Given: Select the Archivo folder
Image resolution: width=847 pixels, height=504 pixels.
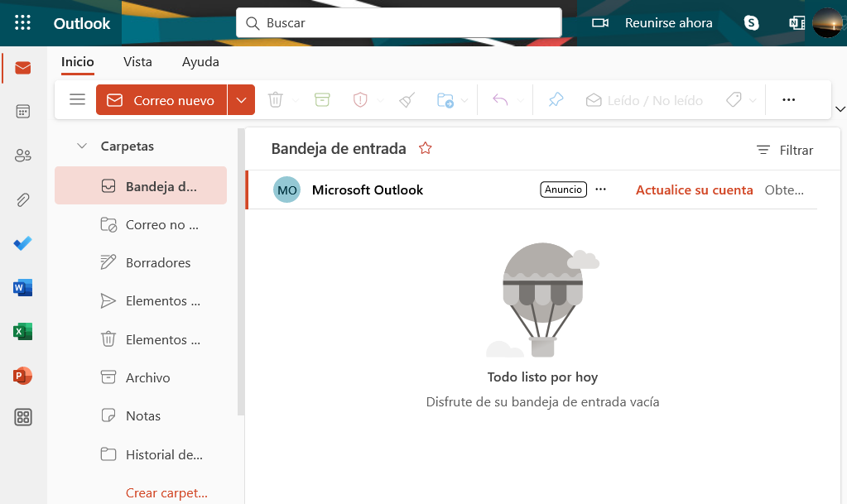Looking at the screenshot, I should coord(141,377).
